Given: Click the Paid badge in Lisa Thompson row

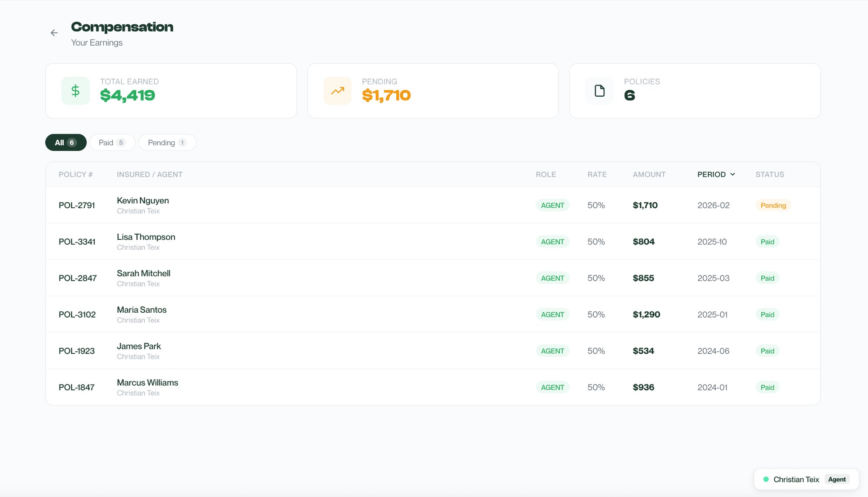Looking at the screenshot, I should coord(767,242).
